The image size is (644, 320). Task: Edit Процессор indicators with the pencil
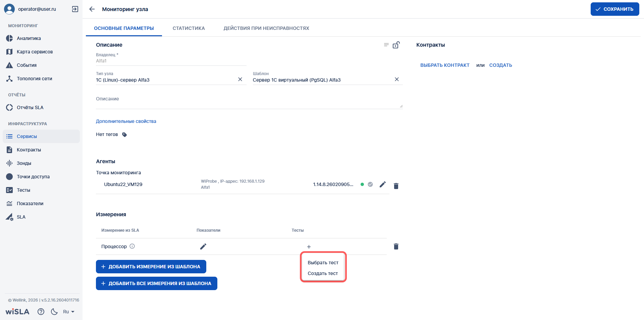click(203, 246)
